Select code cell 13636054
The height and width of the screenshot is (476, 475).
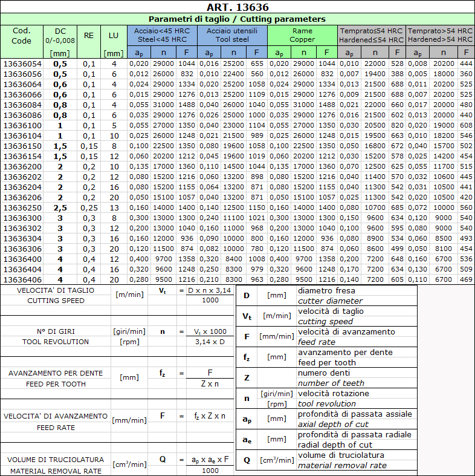tap(23, 64)
